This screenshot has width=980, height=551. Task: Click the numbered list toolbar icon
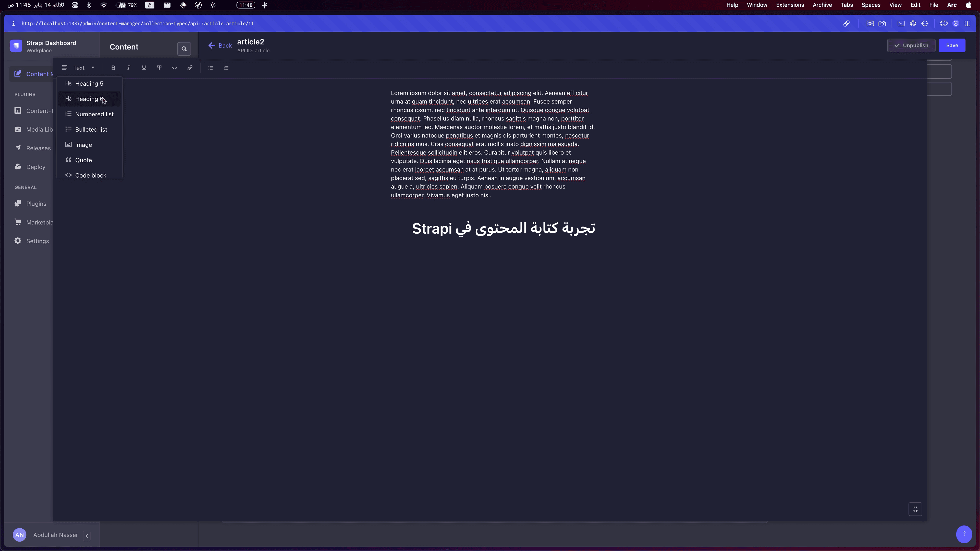[x=226, y=68]
